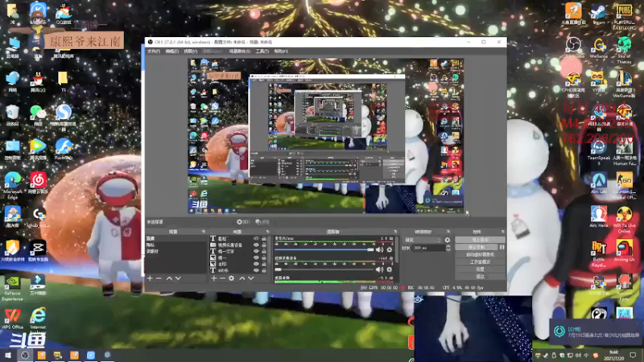This screenshot has width=644, height=362.
Task: Step the transition duration value
Action: [x=448, y=248]
